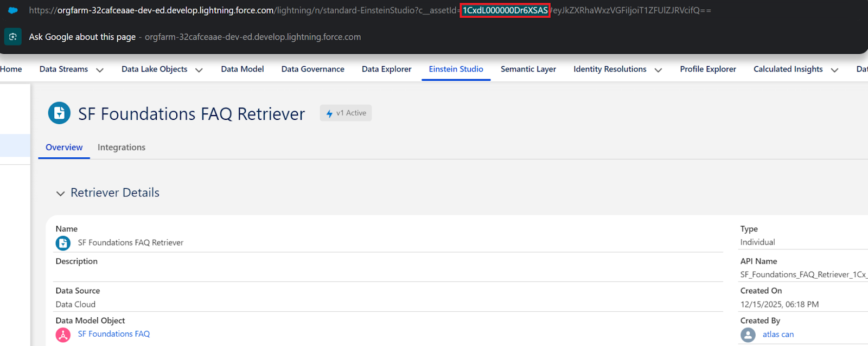Open the Semantic Layer tab
Screen dimensions: 868x346
point(528,69)
